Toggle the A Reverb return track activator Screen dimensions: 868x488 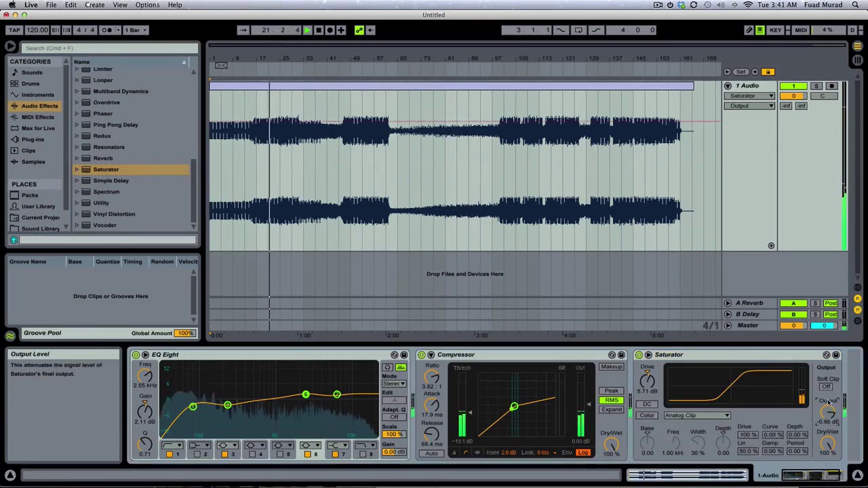pyautogui.click(x=793, y=303)
